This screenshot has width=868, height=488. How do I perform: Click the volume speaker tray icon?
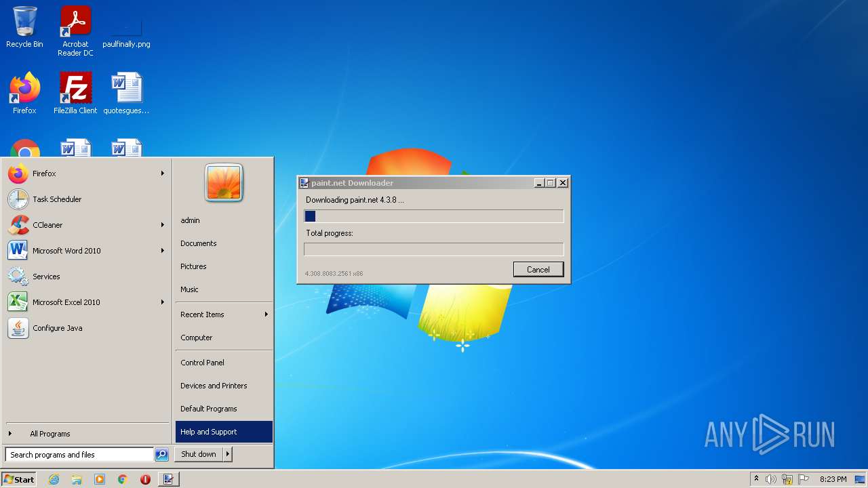(x=771, y=479)
